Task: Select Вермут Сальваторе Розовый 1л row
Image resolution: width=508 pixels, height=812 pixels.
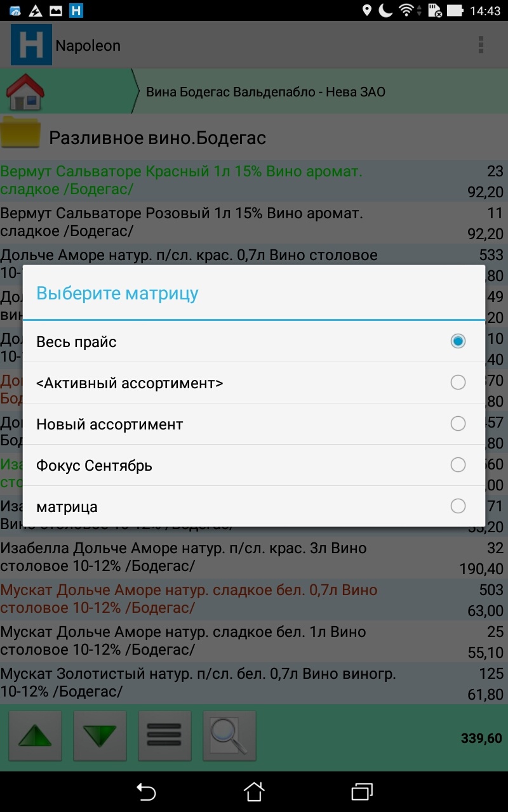Action: click(x=254, y=223)
